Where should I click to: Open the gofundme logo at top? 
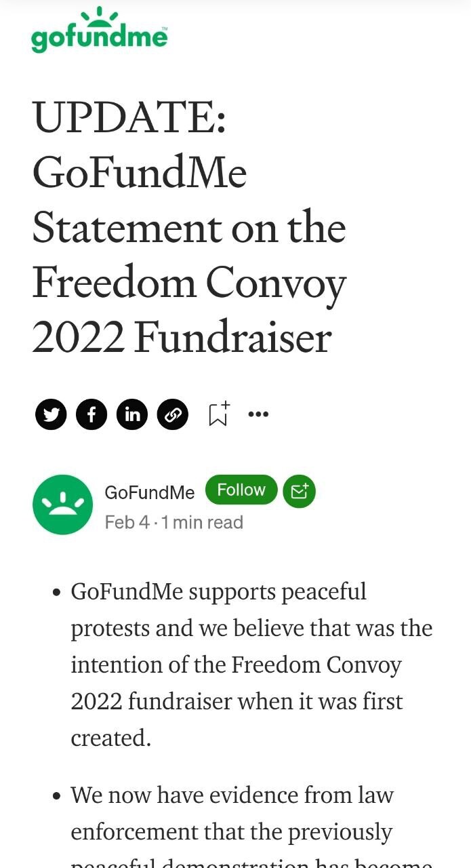pos(99,31)
